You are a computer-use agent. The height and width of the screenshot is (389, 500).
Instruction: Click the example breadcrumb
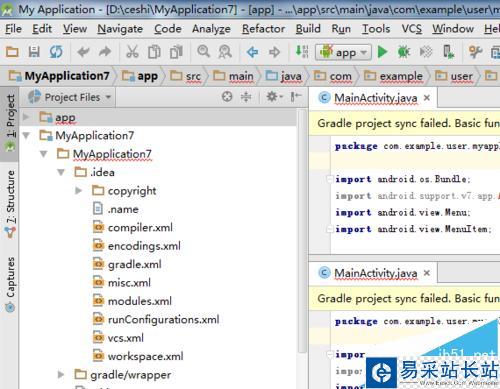(393, 76)
